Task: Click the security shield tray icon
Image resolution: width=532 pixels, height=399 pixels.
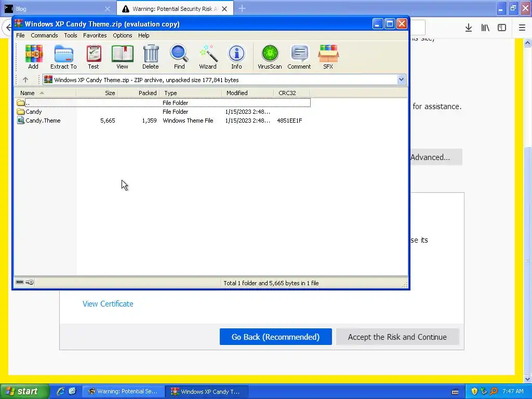Action: pos(474,391)
